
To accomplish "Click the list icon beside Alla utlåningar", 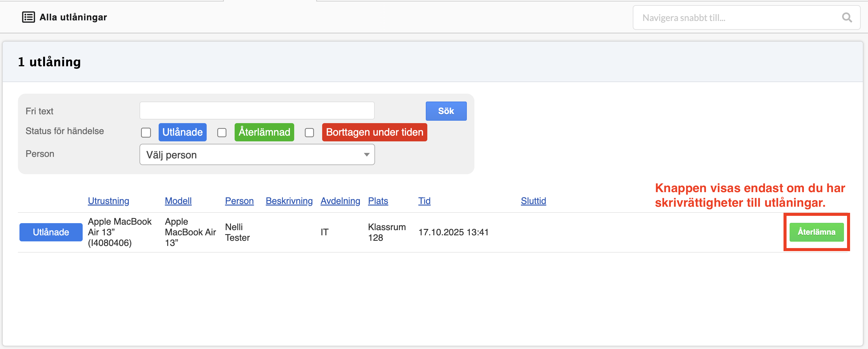I will click(x=28, y=17).
